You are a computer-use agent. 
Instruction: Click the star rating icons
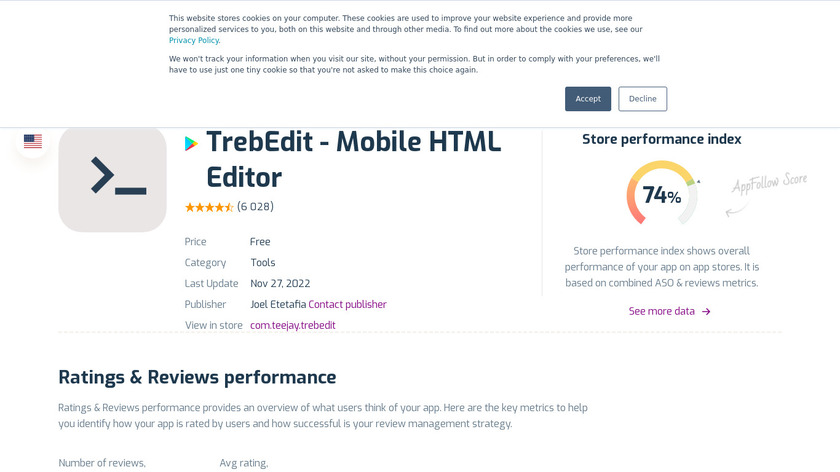pyautogui.click(x=209, y=207)
